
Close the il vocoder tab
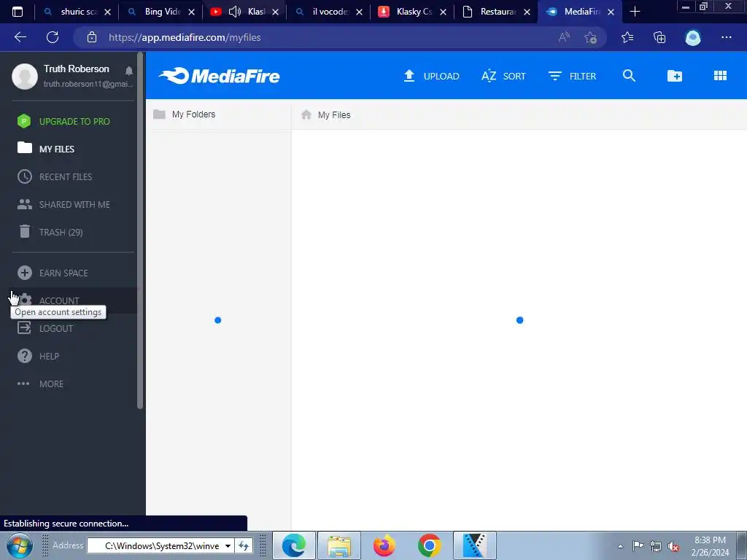pos(359,12)
